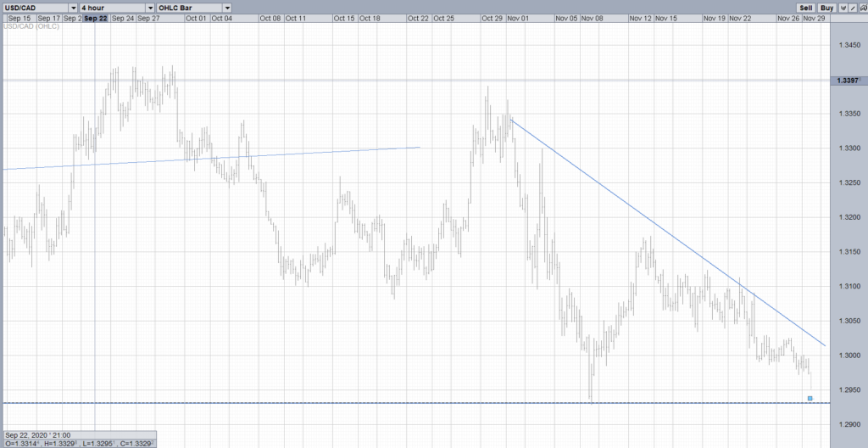Select the Sep 22 highlighted date label
Viewport: 868px width, 448px height.
pos(95,18)
